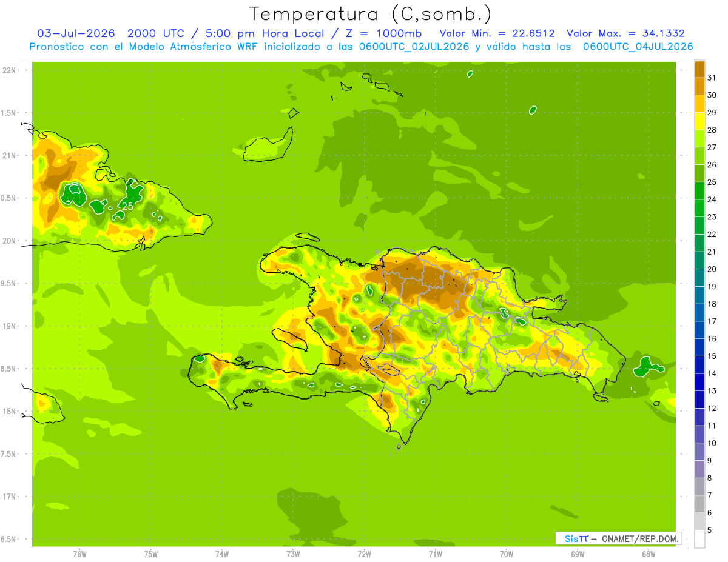Screen dimensions: 728x562
Task: Click the "0600UTC_04JUL2026" validity end text
Action: tap(637, 47)
